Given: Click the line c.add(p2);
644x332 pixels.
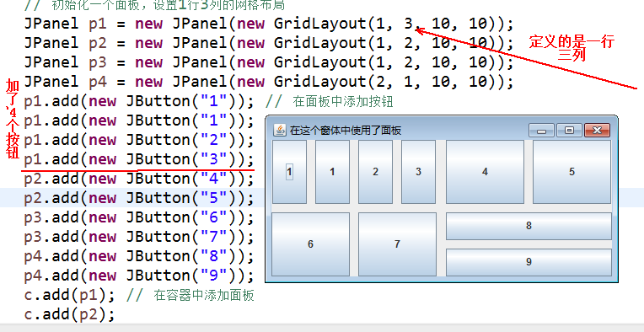Looking at the screenshot, I should coord(70,315).
